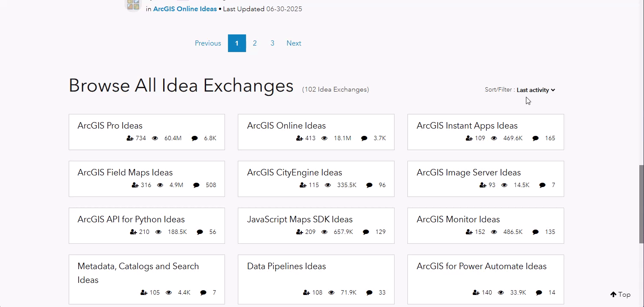The width and height of the screenshot is (644, 307).
Task: Click comments icon on Power Automate Ideas
Action: [539, 293]
